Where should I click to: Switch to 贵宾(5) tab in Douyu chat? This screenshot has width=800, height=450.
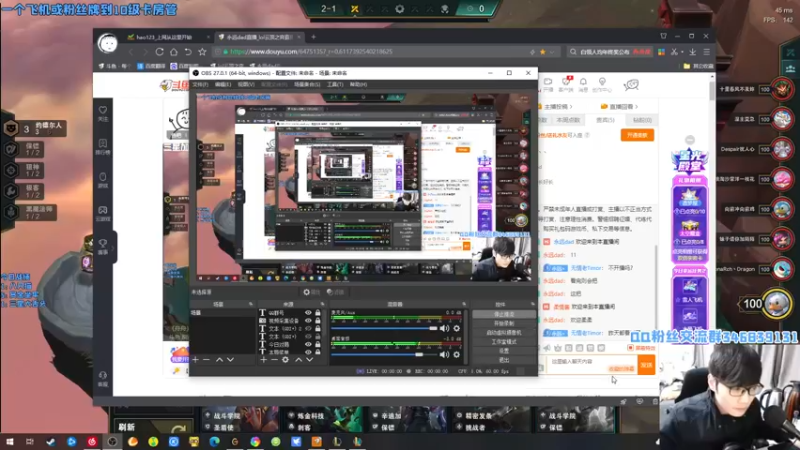click(605, 120)
